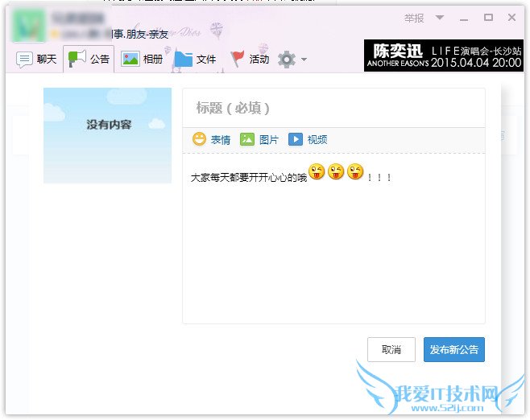Close the group window
The height and width of the screenshot is (420, 530).
[511, 18]
